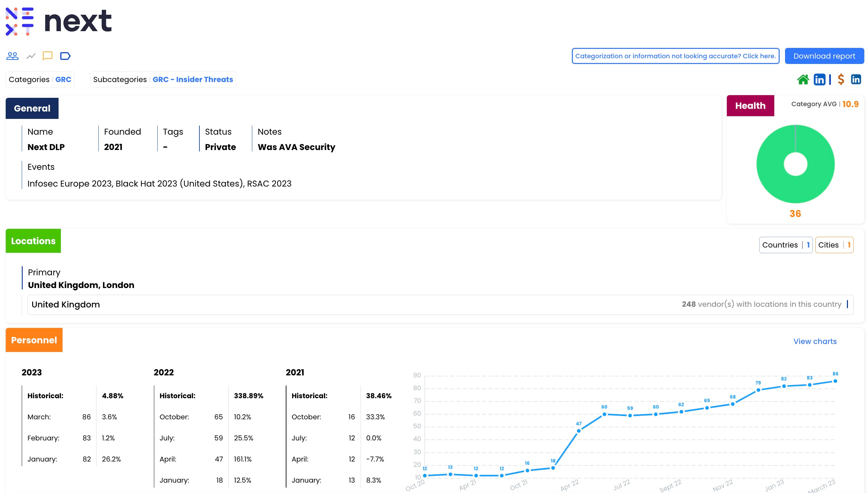Click the Download report button

824,56
